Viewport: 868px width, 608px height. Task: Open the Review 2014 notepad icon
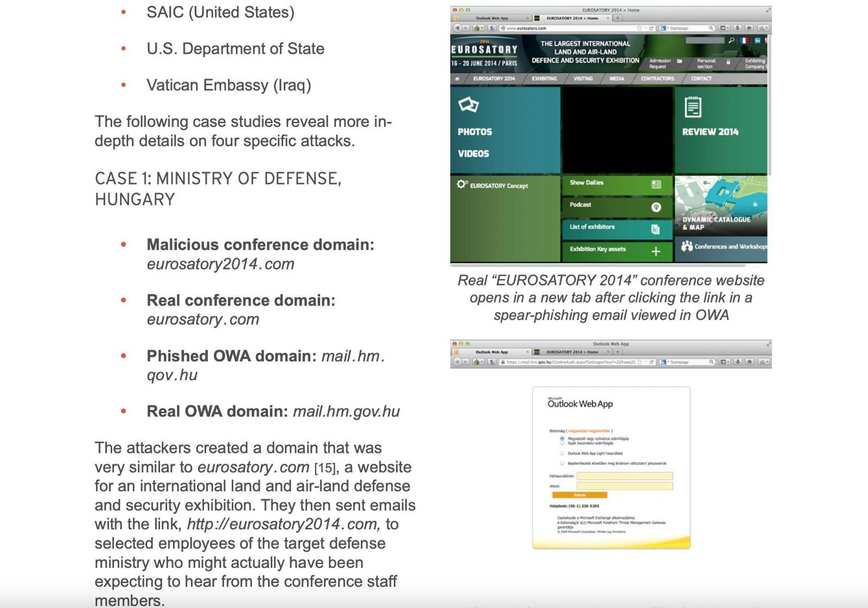pos(693,107)
